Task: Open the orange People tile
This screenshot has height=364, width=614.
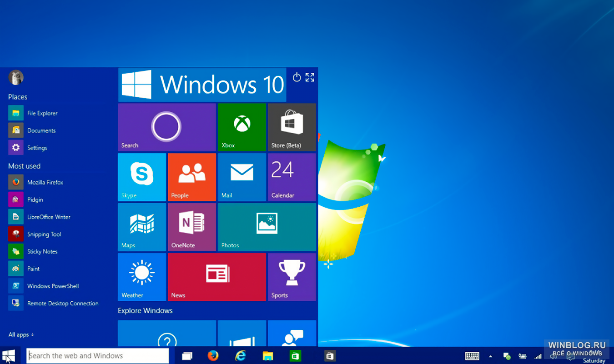Action: [192, 177]
